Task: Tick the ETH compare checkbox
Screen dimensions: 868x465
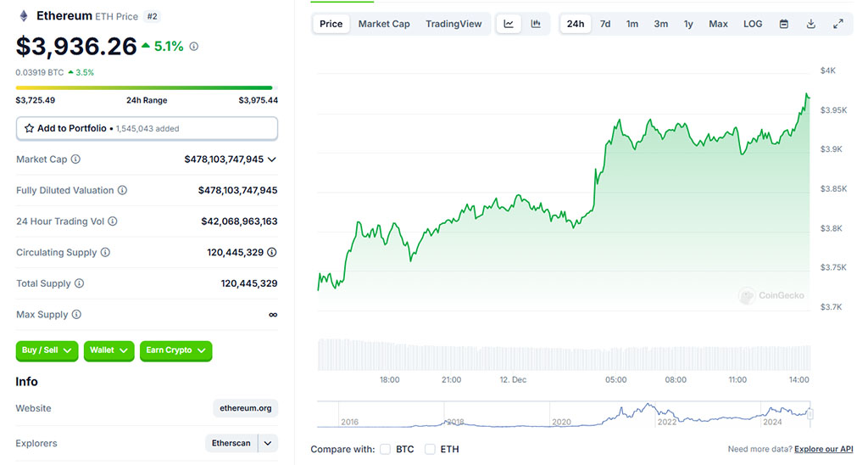Action: (x=430, y=449)
